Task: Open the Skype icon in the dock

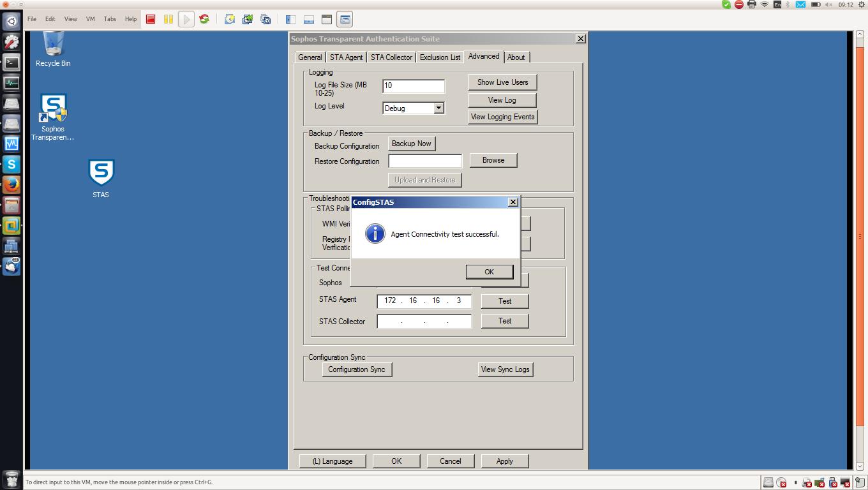Action: pos(11,164)
